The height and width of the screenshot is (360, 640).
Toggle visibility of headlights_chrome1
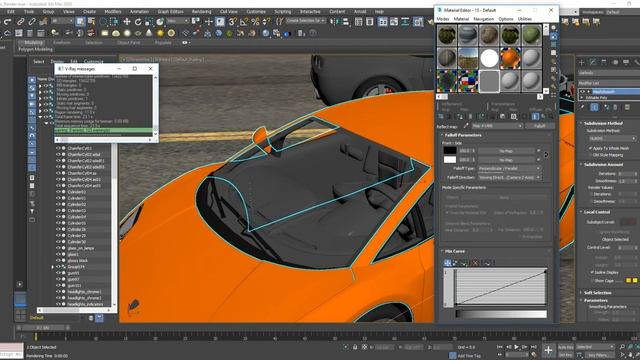coord(58,292)
